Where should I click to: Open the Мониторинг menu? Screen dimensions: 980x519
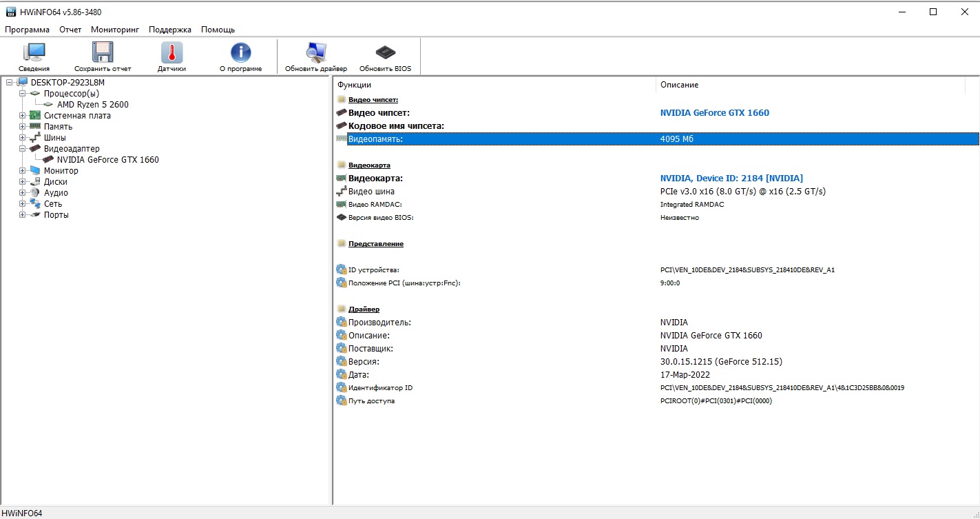[x=115, y=30]
